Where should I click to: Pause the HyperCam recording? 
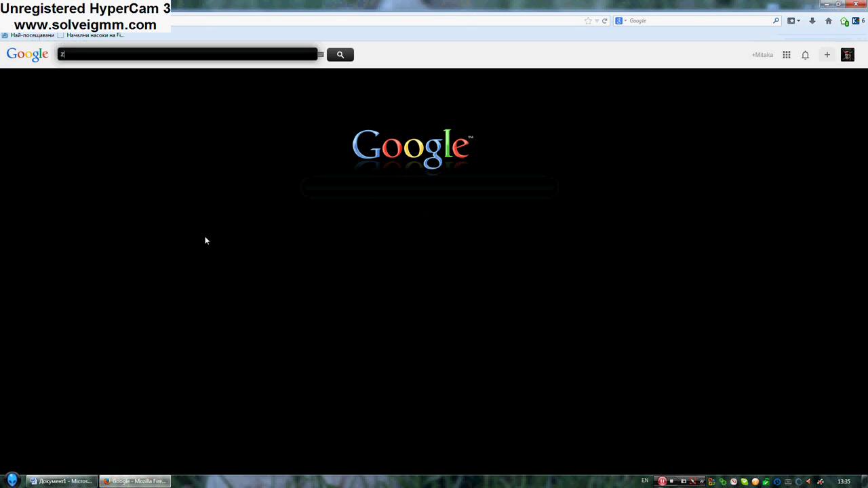662,481
